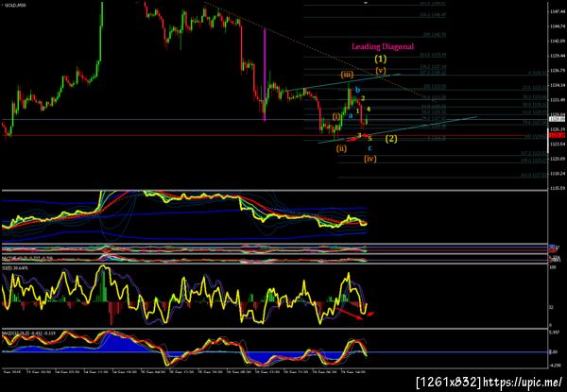567x392 pixels.
Task: Click the 1115.59 price axis value
Action: pos(557,188)
